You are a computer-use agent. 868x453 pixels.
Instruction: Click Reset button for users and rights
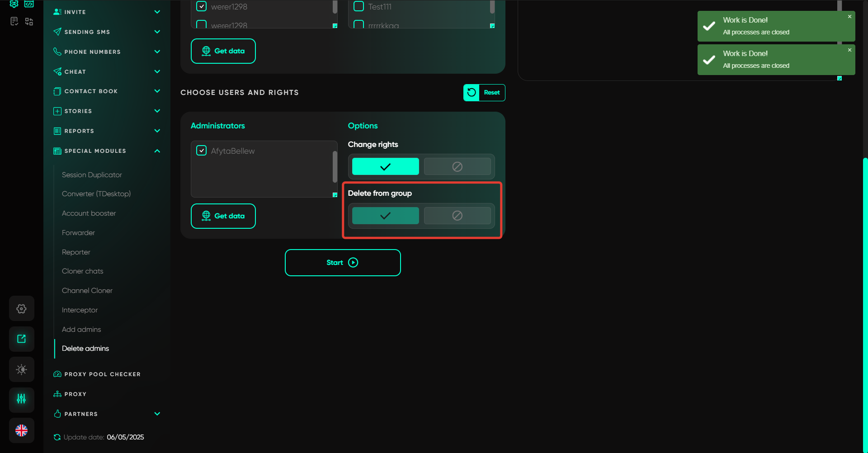coord(484,93)
